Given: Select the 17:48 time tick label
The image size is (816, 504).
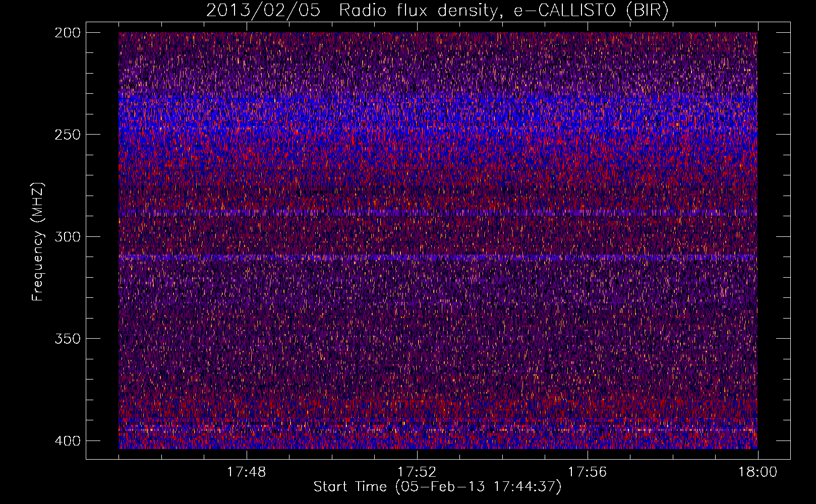Looking at the screenshot, I should coord(246,472).
